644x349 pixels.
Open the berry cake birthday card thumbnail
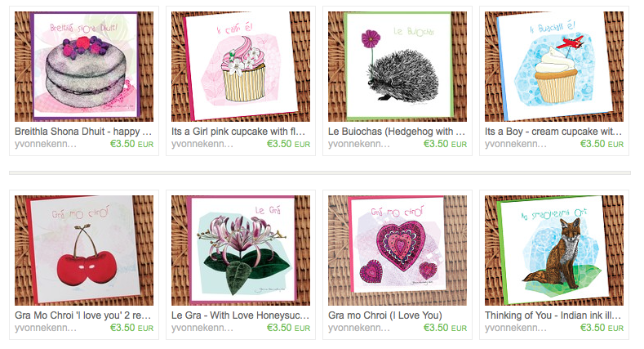(x=84, y=66)
